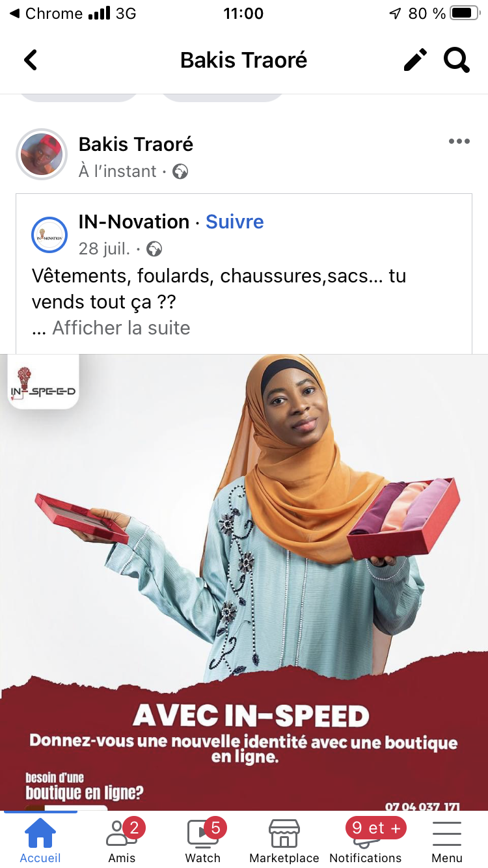Open search with magnifying glass icon

457,60
